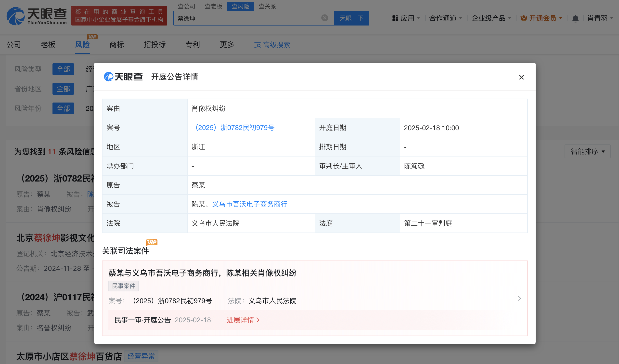Open the 更多 navigation tab
The width and height of the screenshot is (619, 364).
point(227,44)
